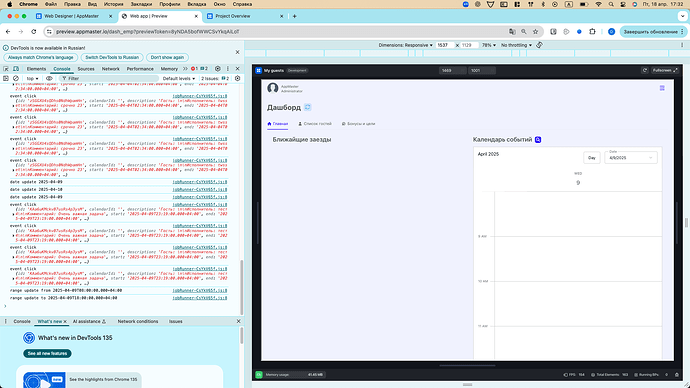Click Switch DevTools to Russian button
The height and width of the screenshot is (388, 690).
pyautogui.click(x=112, y=57)
